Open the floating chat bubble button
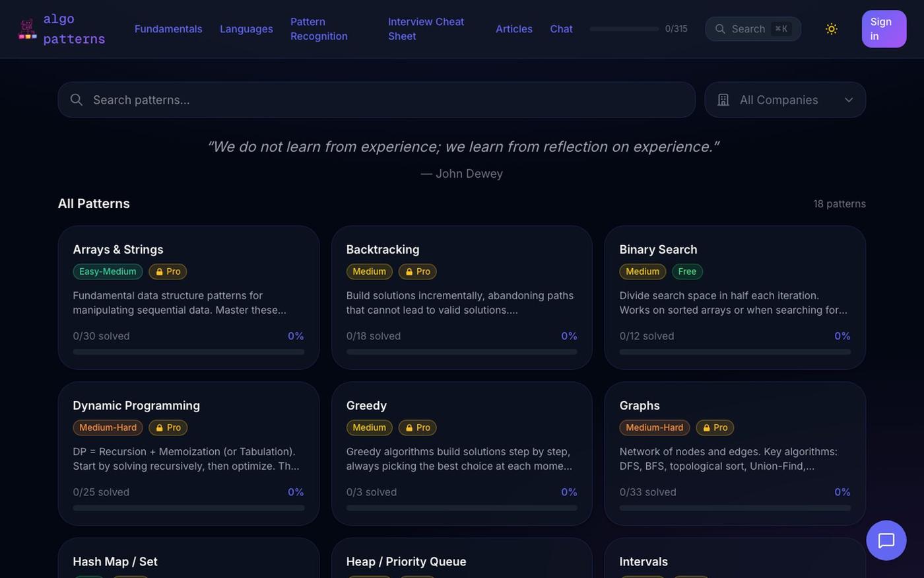Image resolution: width=924 pixels, height=578 pixels. (x=886, y=540)
